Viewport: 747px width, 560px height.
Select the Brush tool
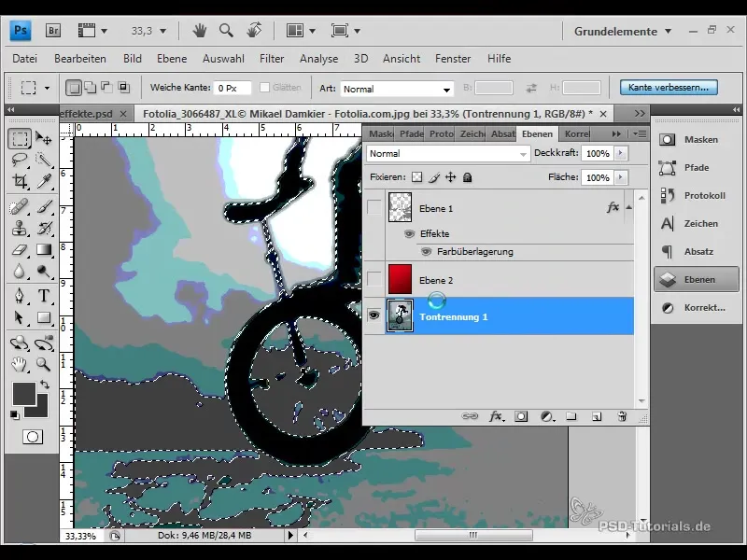(x=43, y=207)
